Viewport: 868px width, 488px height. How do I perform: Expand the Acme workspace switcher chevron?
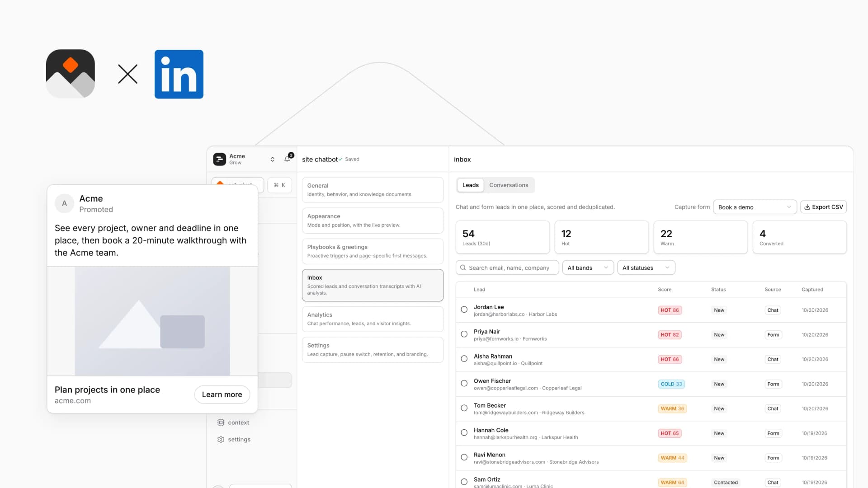(273, 159)
